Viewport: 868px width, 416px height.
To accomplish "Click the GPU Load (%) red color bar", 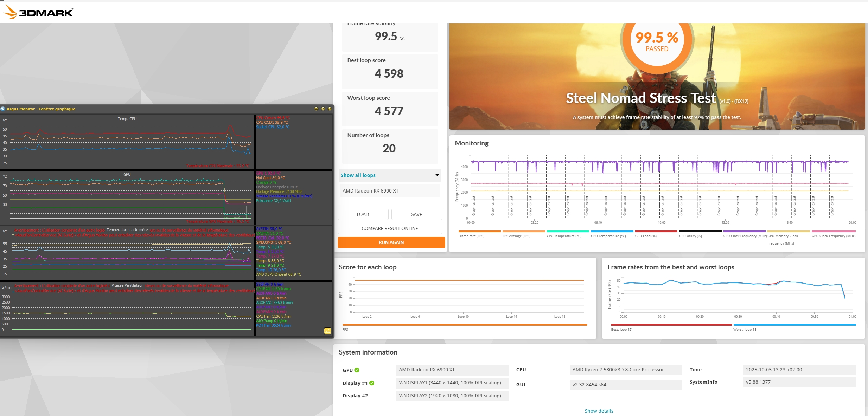I will click(656, 231).
